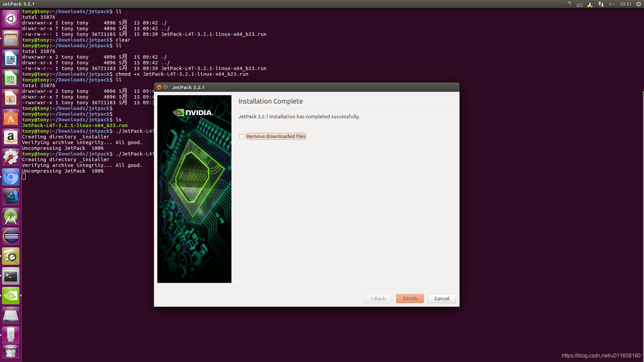644x362 pixels.
Task: Switch to Chromium browser in the dock
Action: [x=11, y=177]
